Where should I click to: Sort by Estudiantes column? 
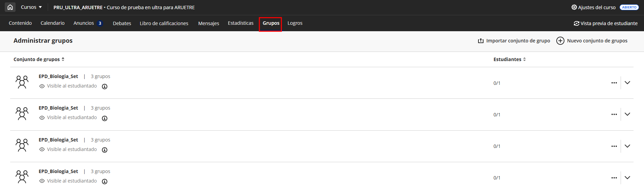point(510,59)
